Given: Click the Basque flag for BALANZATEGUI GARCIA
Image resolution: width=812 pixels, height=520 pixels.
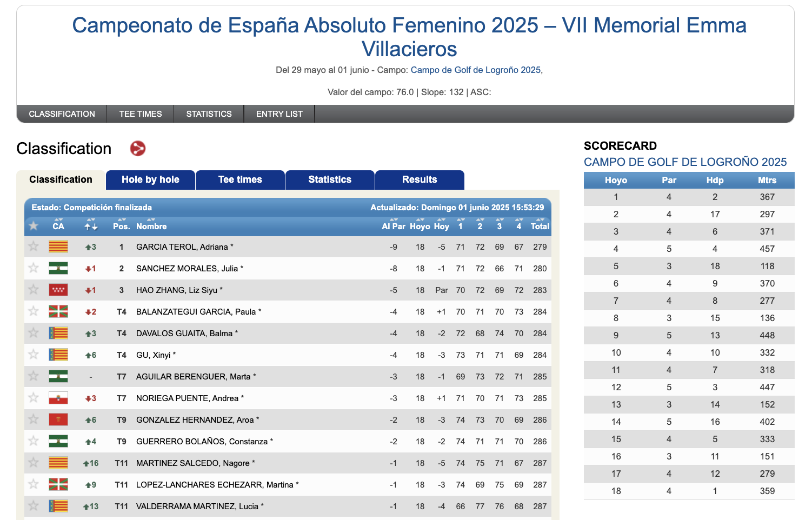Looking at the screenshot, I should 58,311.
